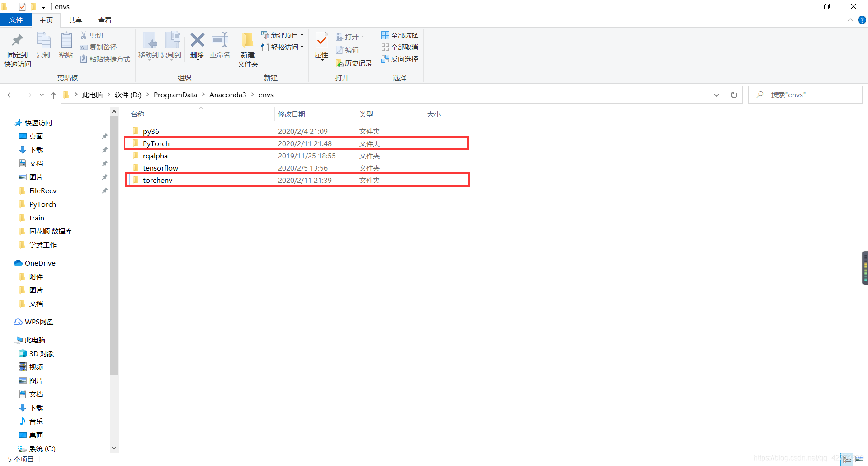The height and width of the screenshot is (466, 868).
Task: Open 3D 对象 in navigation pane
Action: [x=36, y=353]
